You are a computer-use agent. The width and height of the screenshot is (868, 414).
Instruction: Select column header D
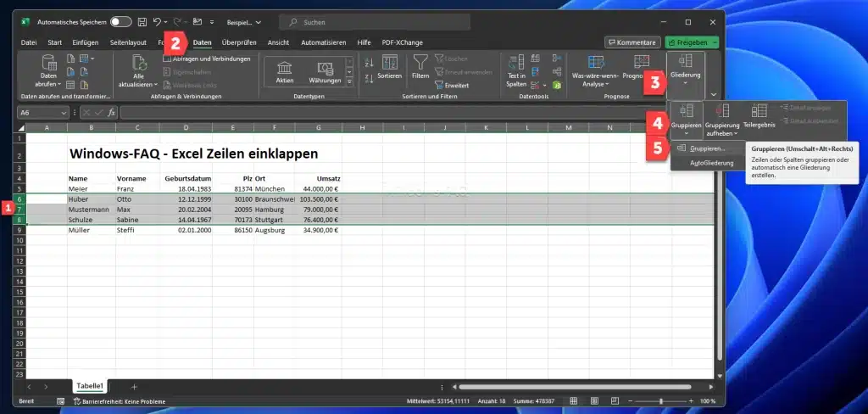186,128
